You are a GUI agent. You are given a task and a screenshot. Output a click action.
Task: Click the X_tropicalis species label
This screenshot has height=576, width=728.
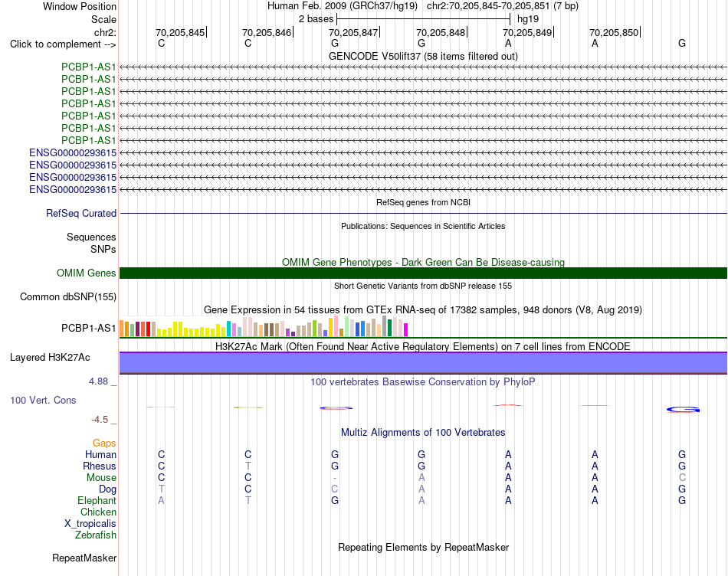90,524
